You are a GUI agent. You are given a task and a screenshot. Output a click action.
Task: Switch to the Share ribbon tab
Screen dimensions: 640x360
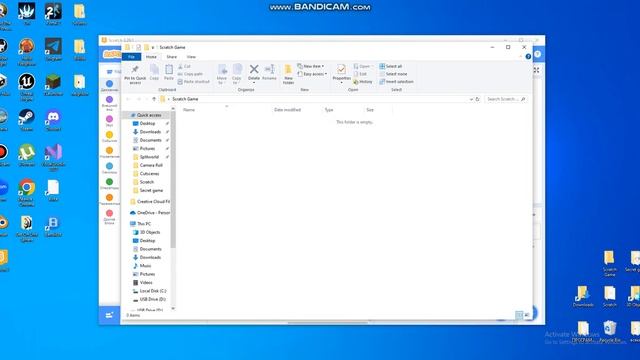pos(171,57)
